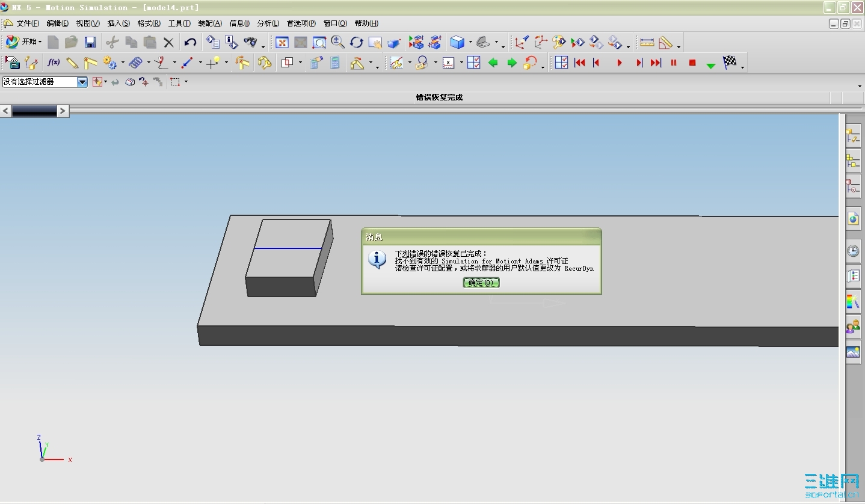
Task: Open the 插入(S) Insert menu
Action: click(x=119, y=23)
